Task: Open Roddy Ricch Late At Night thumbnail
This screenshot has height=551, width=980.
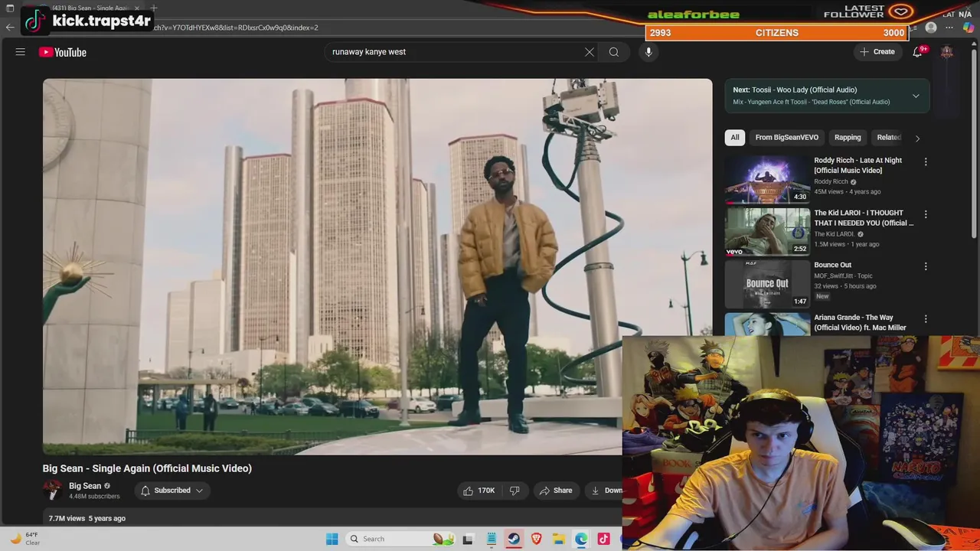Action: 767,180
